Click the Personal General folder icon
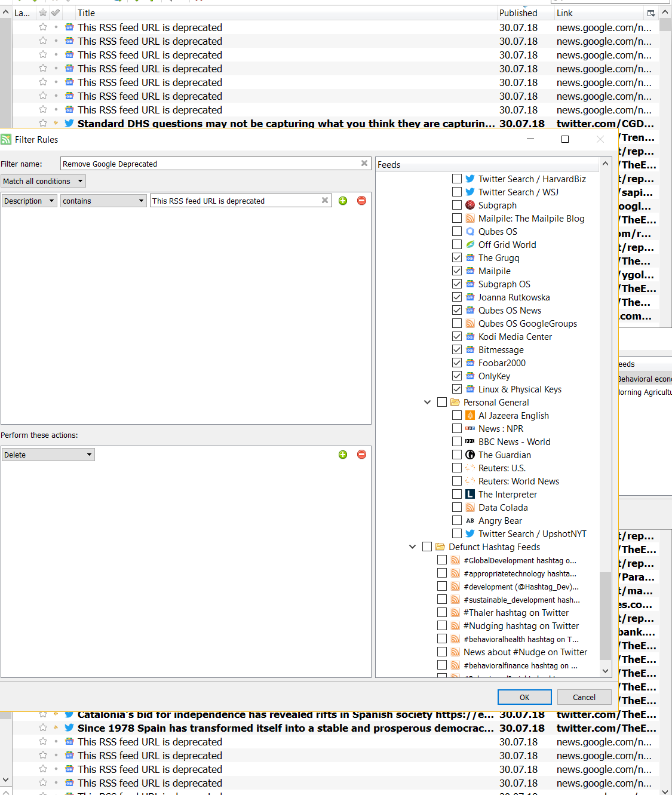This screenshot has height=795, width=672. 455,402
